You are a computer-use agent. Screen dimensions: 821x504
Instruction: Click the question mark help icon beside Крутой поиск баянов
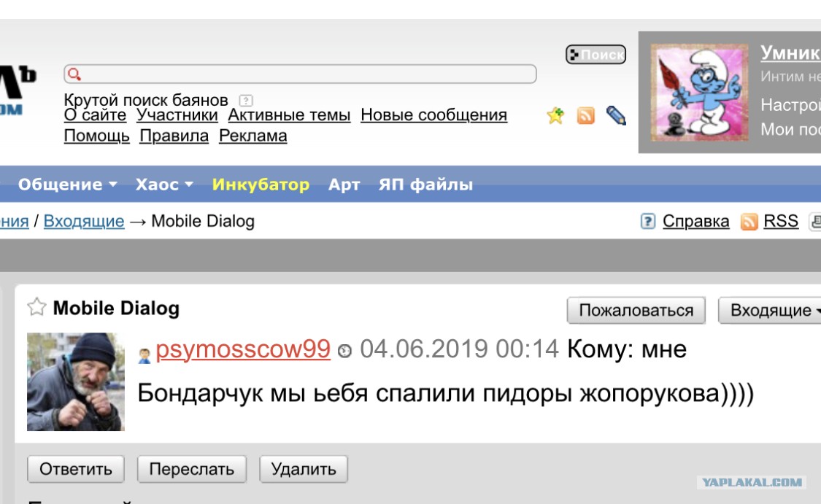click(245, 100)
